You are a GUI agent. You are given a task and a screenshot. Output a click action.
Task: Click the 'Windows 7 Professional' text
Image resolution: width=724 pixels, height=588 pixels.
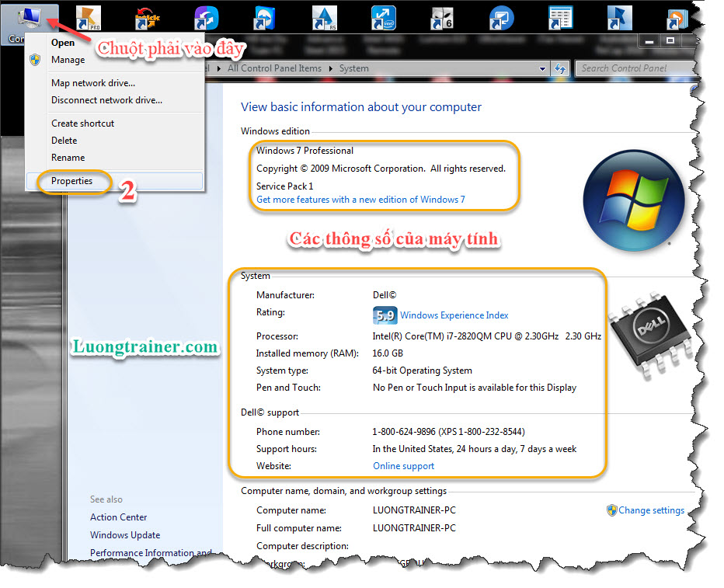click(x=305, y=151)
